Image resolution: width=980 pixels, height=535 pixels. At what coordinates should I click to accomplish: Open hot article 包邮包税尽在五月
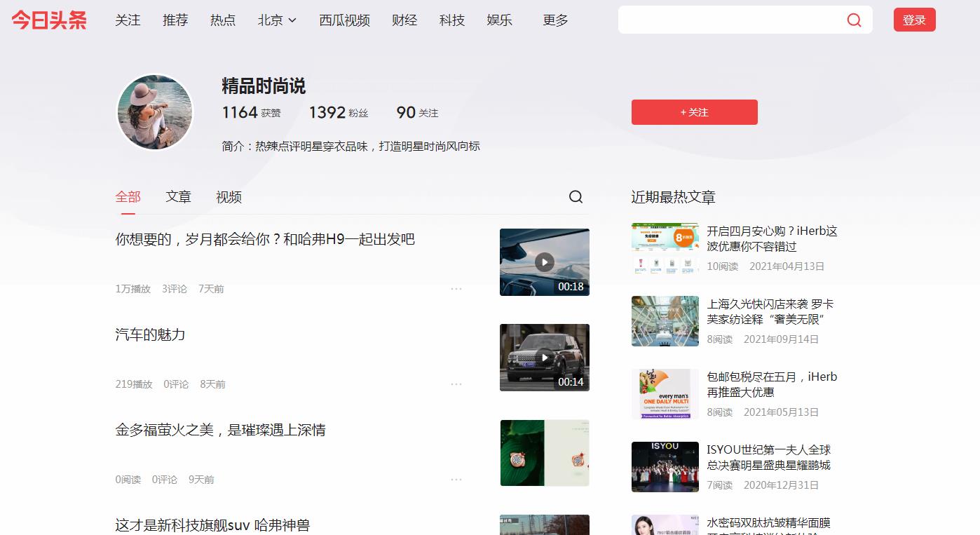(772, 384)
